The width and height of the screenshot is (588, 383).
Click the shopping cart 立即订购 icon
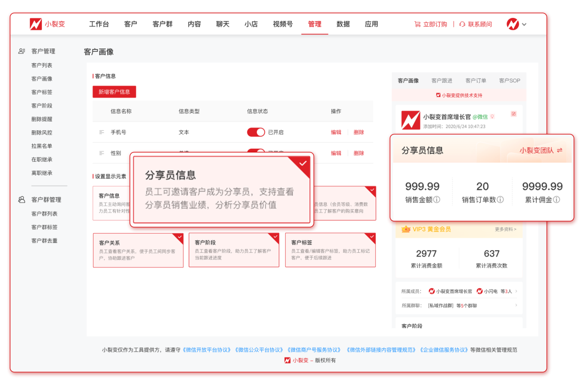pyautogui.click(x=417, y=25)
